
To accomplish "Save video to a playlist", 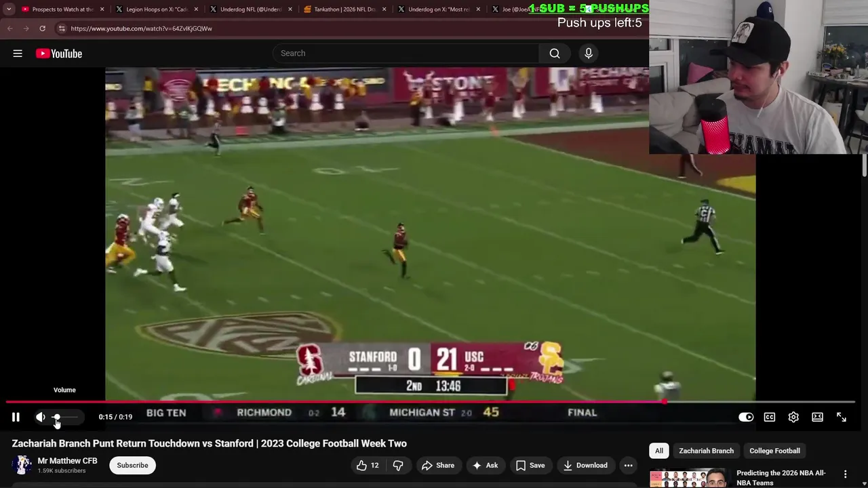I will click(x=530, y=465).
